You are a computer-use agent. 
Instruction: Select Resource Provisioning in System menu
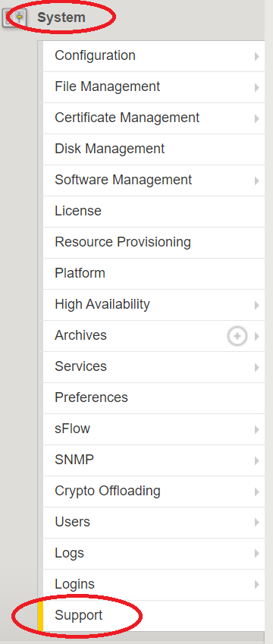(154, 243)
